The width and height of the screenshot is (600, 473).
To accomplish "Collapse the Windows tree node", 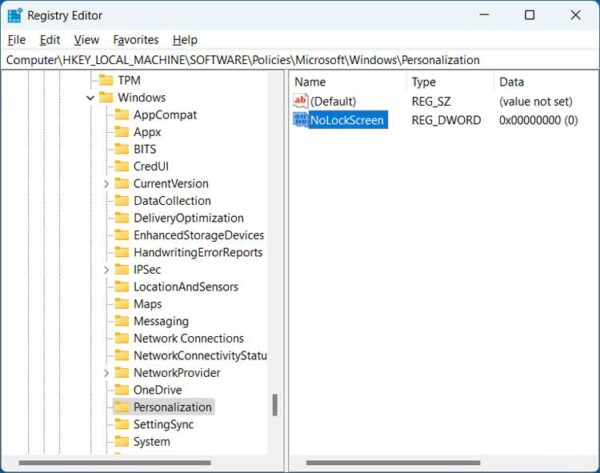I will [x=91, y=98].
